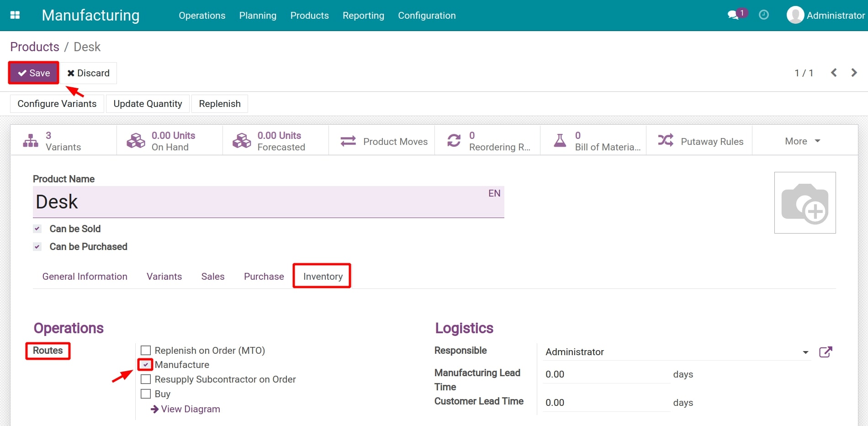Open the conversations chat icon
Image resolution: width=868 pixels, height=426 pixels.
[733, 15]
